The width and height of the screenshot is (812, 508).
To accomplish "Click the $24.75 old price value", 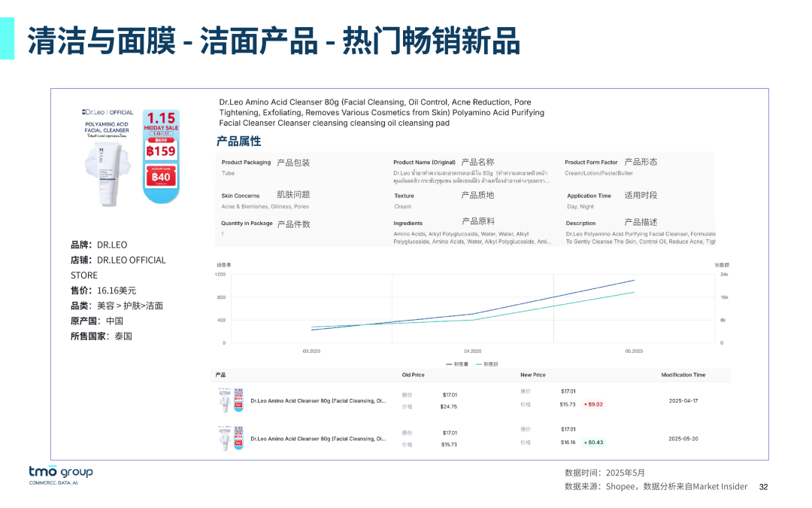I will click(x=448, y=406).
